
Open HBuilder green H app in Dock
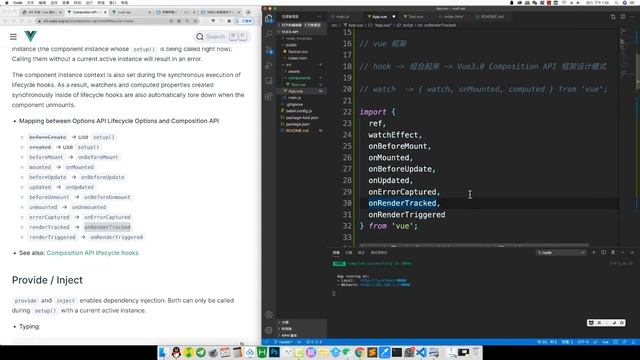point(262,352)
